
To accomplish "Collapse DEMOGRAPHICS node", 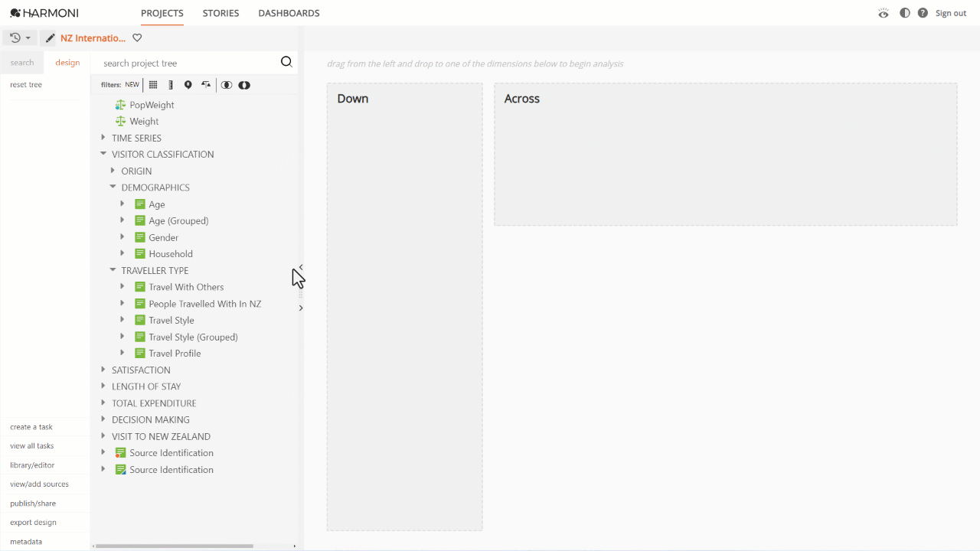I will tap(113, 187).
